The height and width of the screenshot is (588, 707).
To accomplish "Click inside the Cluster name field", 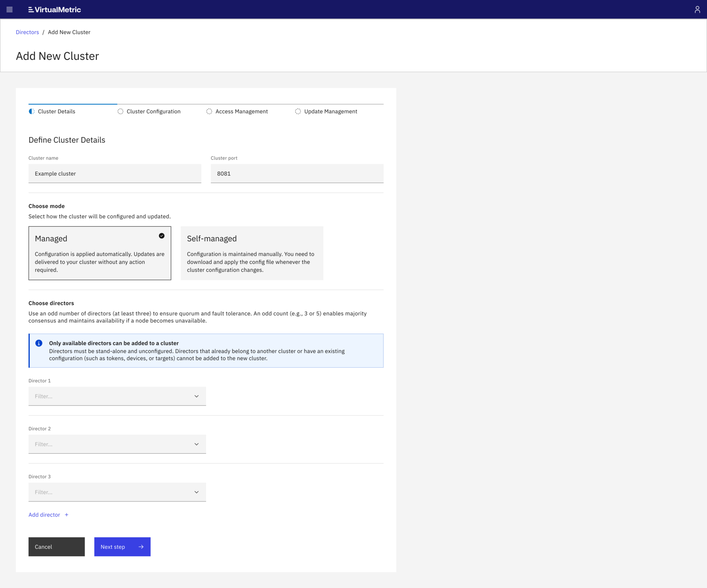I will click(115, 174).
